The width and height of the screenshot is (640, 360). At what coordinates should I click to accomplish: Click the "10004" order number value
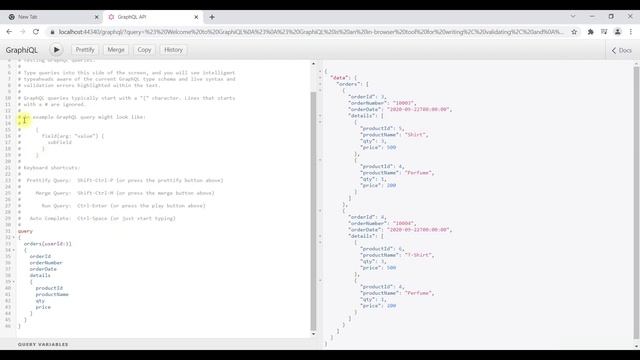(404, 224)
